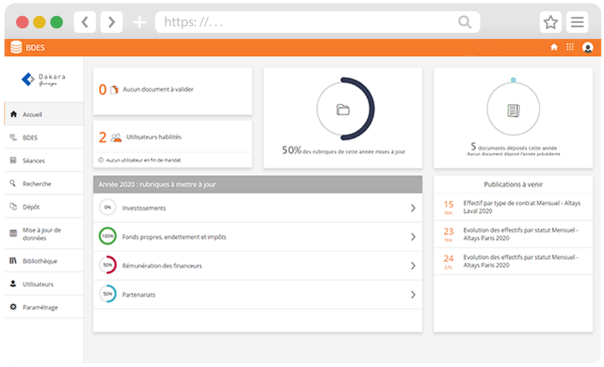The height and width of the screenshot is (367, 604).
Task: Click the browser forward arrow button
Action: [x=112, y=22]
